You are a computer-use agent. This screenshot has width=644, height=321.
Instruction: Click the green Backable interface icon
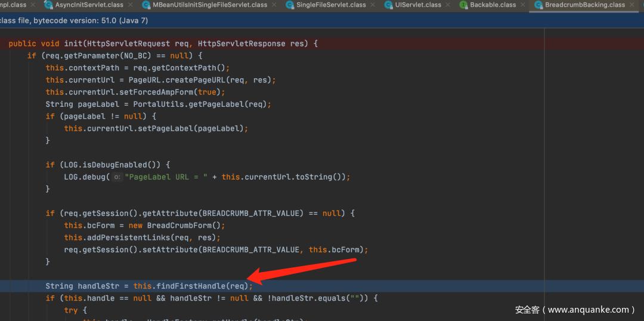[x=464, y=5]
